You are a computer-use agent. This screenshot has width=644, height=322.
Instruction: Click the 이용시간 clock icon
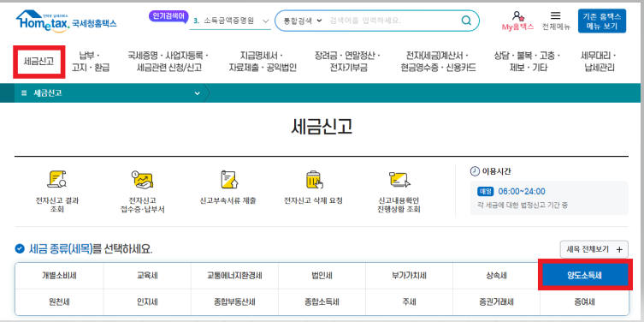(475, 171)
